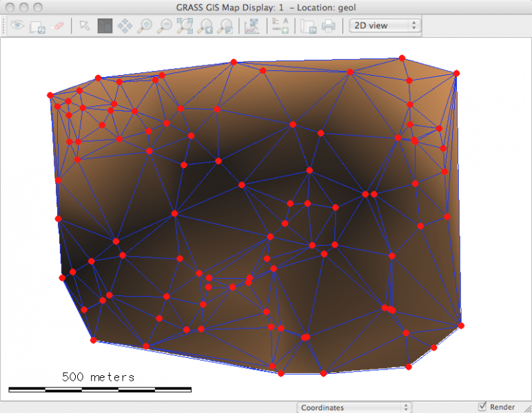Choose the Zoom out magnifier

tap(165, 26)
